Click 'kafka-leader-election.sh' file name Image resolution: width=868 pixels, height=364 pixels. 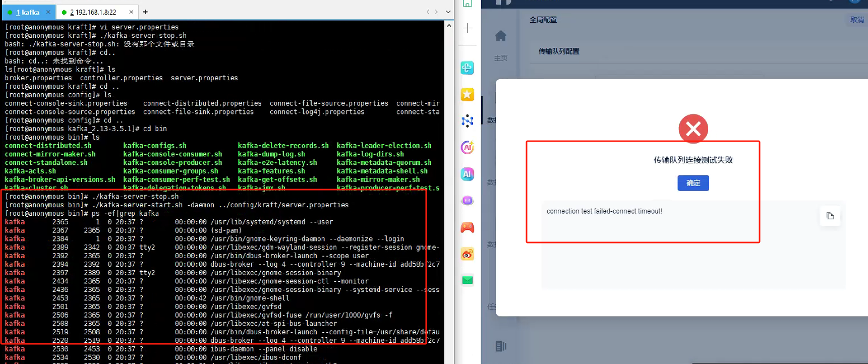[x=384, y=146]
